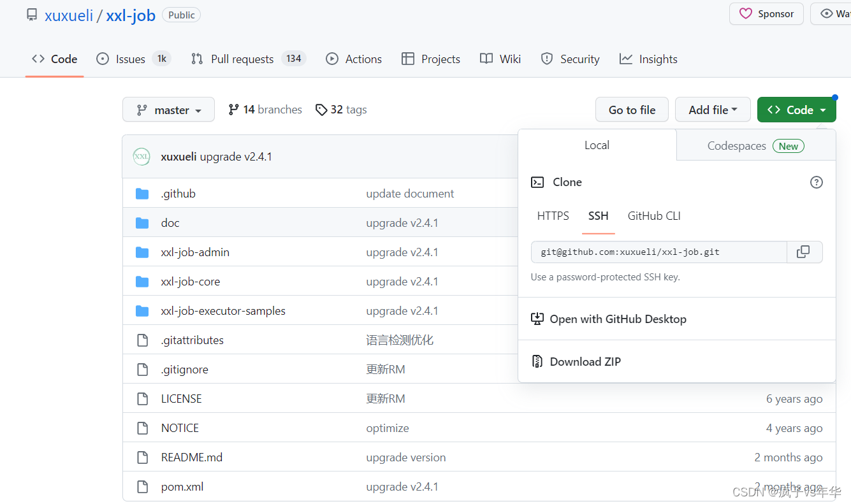Click the README.md file icon

pos(143,457)
